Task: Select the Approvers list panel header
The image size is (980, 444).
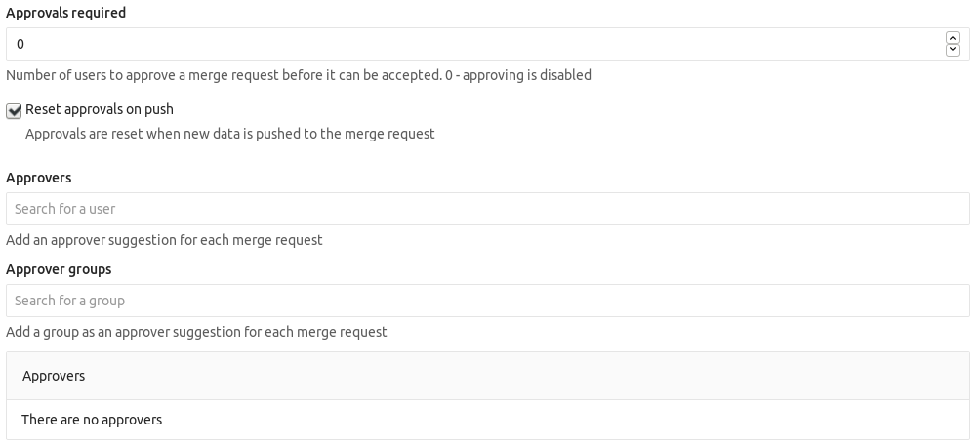Action: point(487,376)
